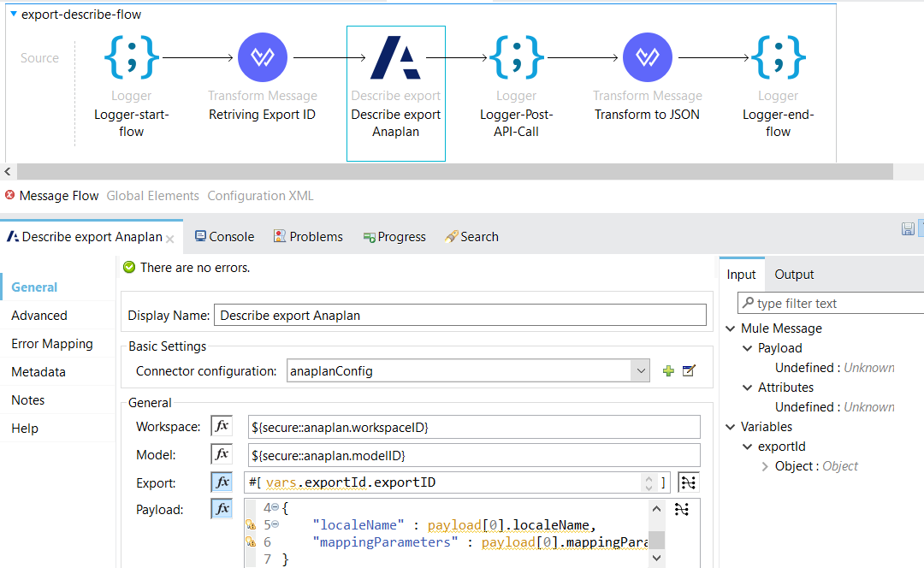Toggle expression mode fx for Payload
The height and width of the screenshot is (568, 924).
(222, 509)
